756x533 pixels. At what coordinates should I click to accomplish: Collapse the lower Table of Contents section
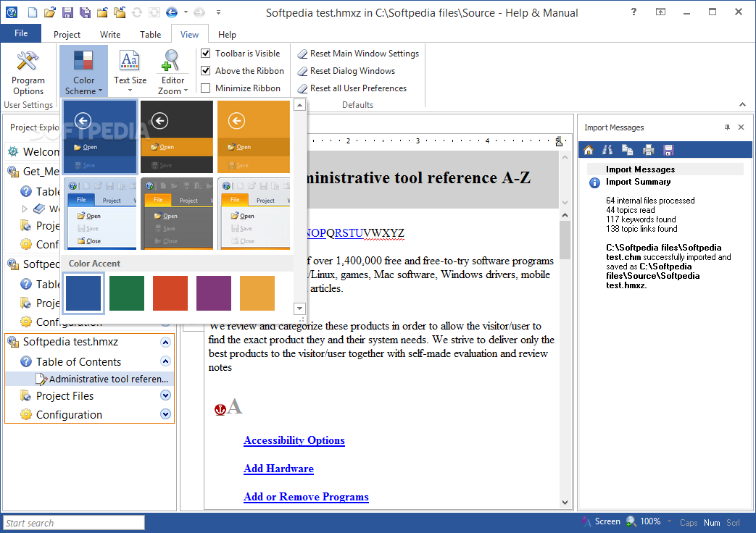[165, 361]
